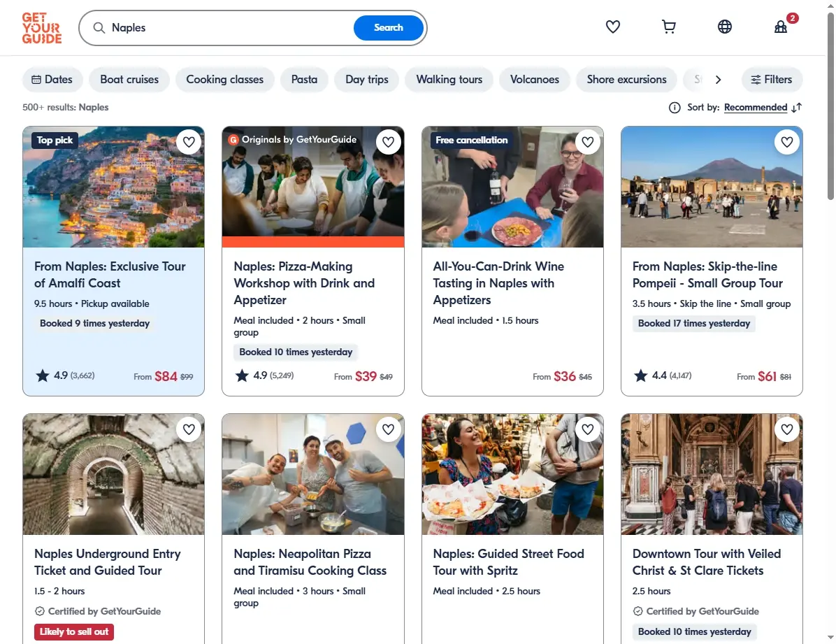Focus the Naples search input field
Image resolution: width=836 pixels, height=644 pixels.
coord(229,28)
